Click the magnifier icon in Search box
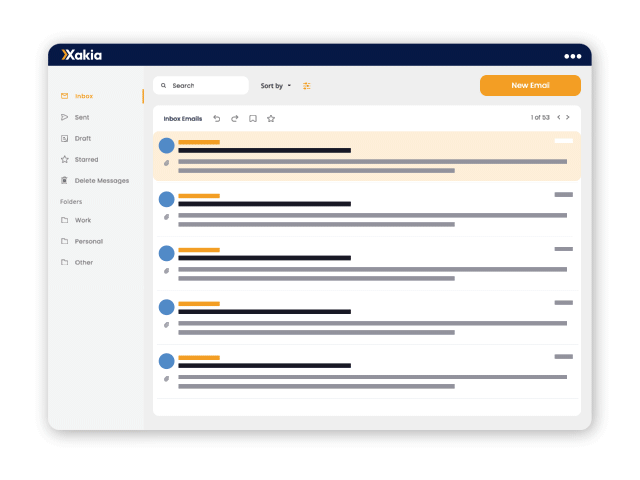This screenshot has height=480, width=640. click(x=163, y=85)
